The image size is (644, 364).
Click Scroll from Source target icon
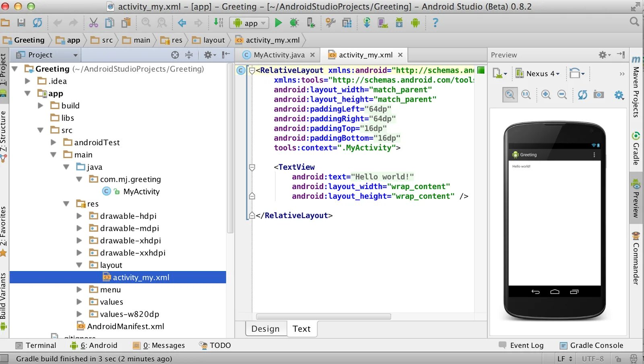[x=175, y=55]
